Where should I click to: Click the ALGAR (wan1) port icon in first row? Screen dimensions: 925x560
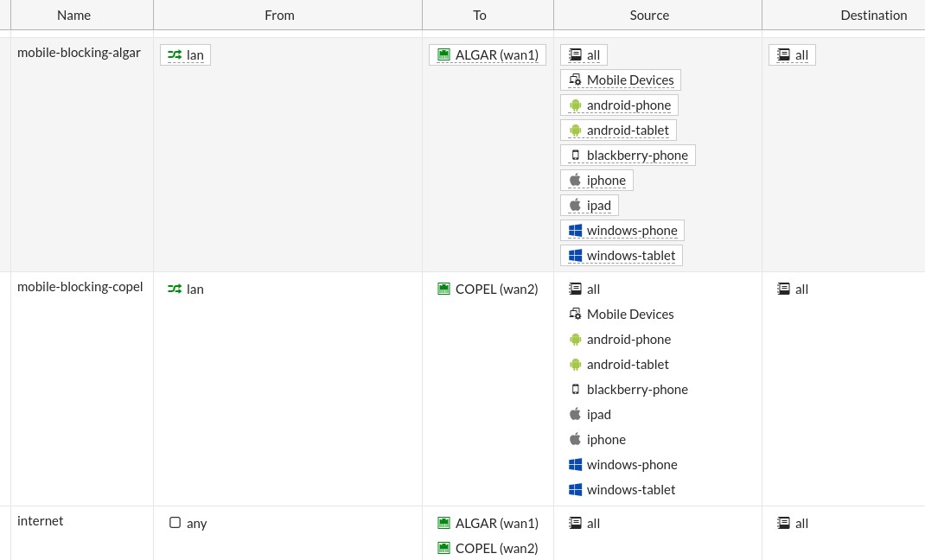[x=443, y=55]
